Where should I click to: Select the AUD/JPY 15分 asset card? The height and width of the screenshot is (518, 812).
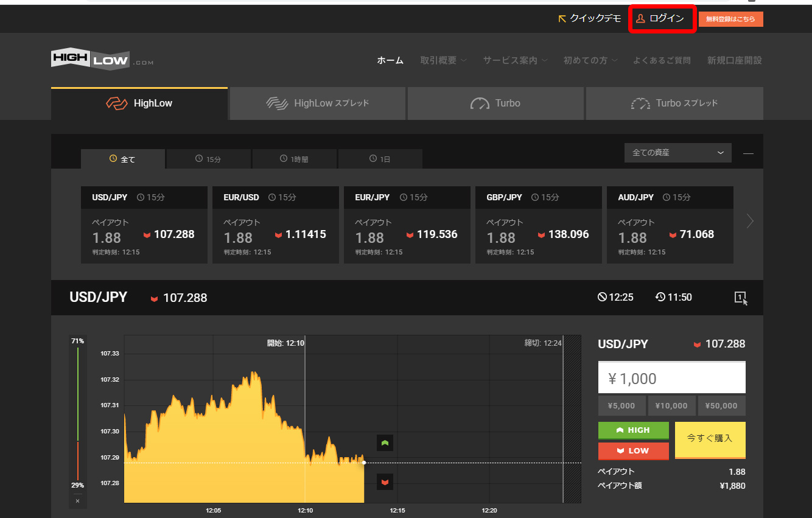coord(670,225)
